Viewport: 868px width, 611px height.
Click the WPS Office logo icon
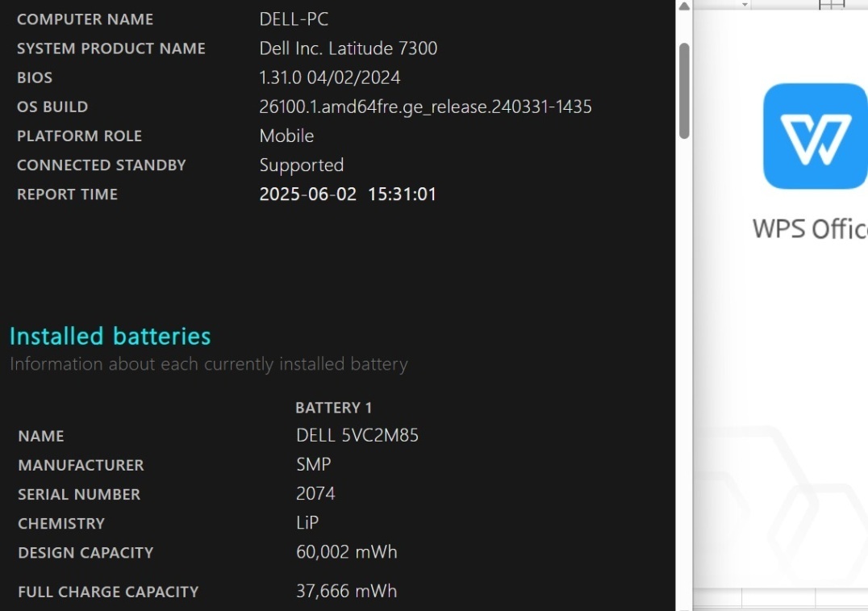pyautogui.click(x=816, y=136)
